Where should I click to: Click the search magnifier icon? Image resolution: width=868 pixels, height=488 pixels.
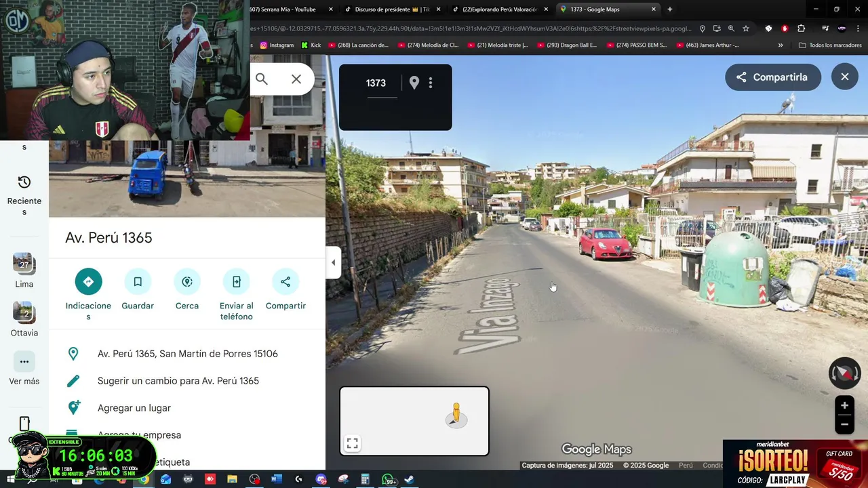pyautogui.click(x=262, y=79)
